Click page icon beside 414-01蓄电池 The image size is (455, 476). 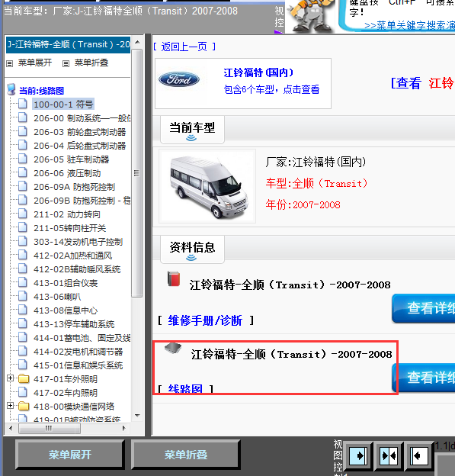coord(23,337)
